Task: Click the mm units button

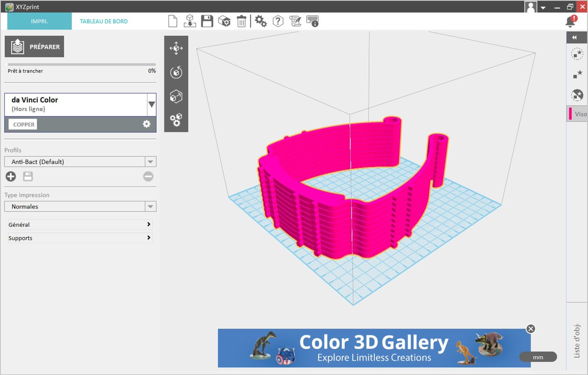Action: [x=538, y=357]
